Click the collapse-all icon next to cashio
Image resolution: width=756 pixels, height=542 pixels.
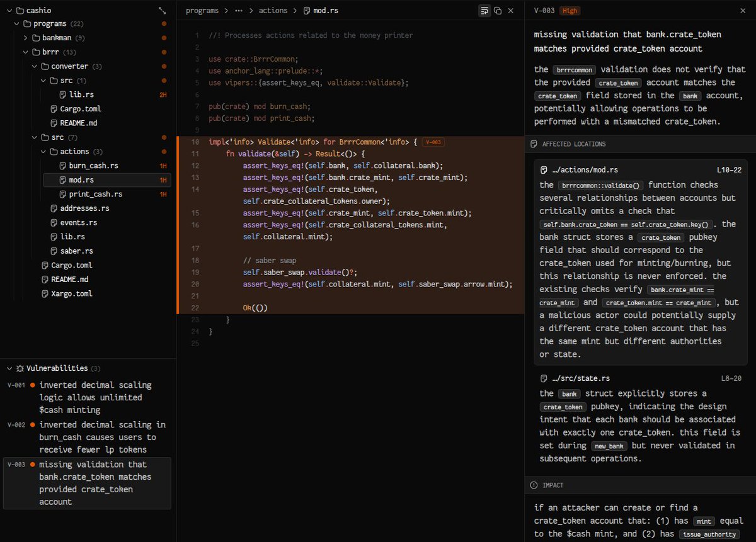coord(163,11)
